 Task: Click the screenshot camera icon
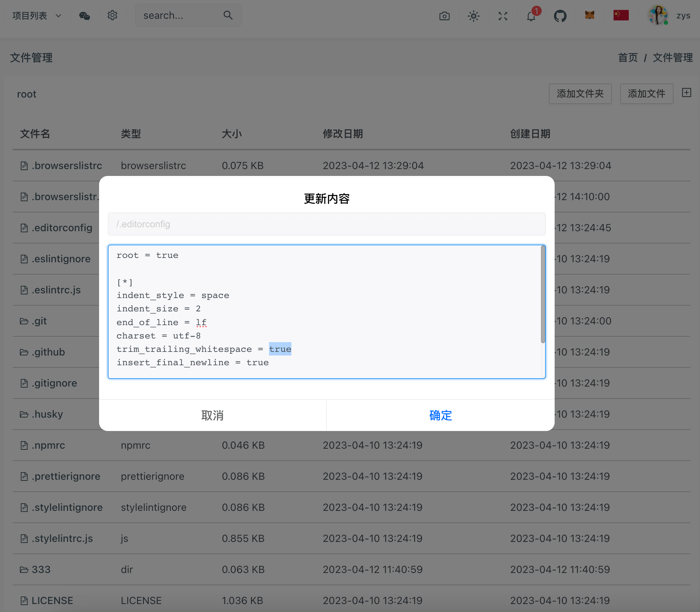coord(444,16)
